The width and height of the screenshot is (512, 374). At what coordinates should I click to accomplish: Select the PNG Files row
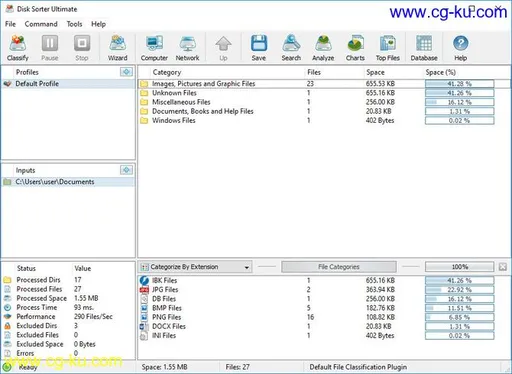pos(323,317)
